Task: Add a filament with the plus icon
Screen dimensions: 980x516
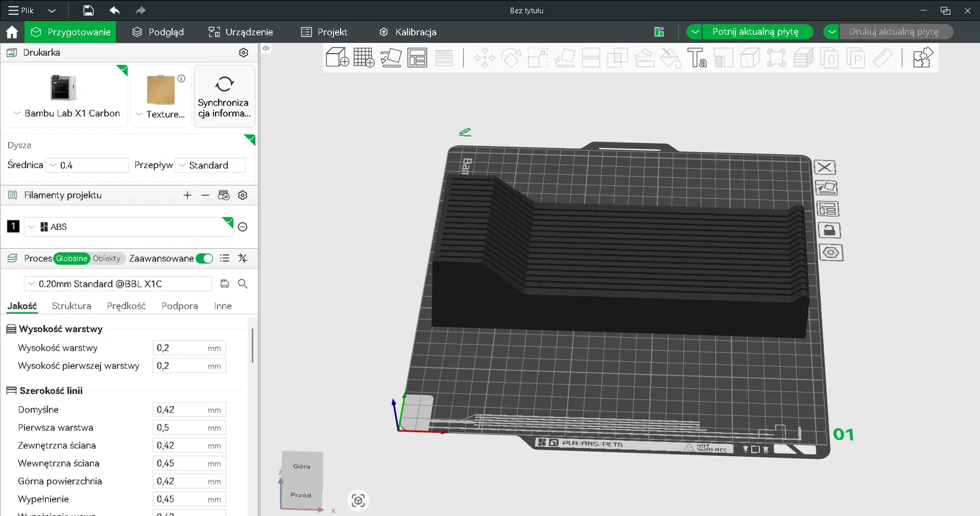Action: coord(187,195)
